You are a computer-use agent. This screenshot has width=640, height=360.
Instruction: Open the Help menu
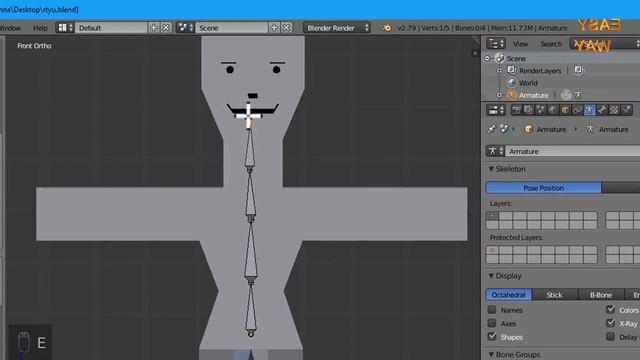[40, 28]
